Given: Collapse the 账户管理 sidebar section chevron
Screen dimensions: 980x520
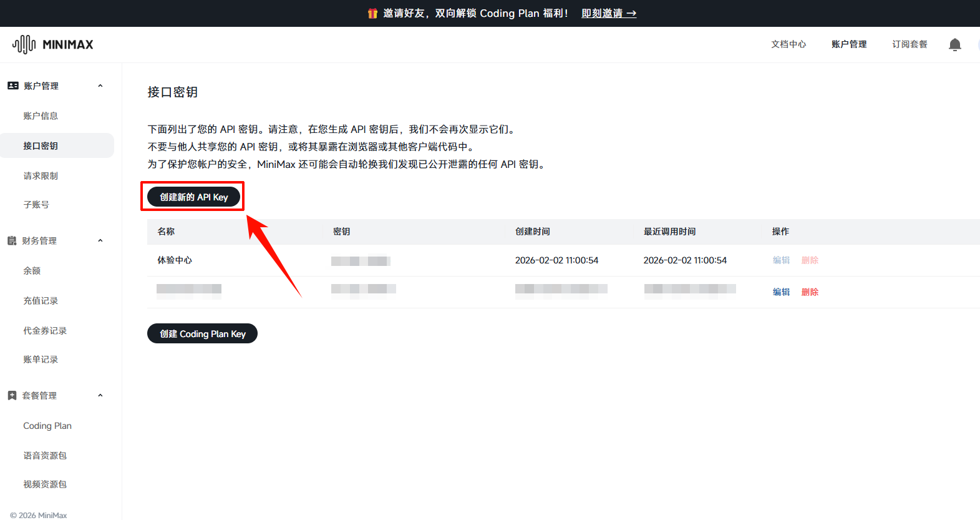Looking at the screenshot, I should 100,86.
